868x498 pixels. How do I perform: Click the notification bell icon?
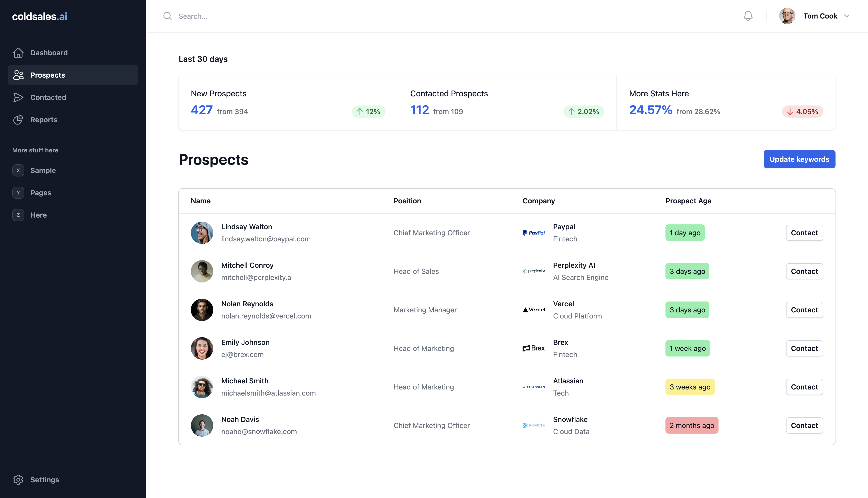click(x=748, y=16)
